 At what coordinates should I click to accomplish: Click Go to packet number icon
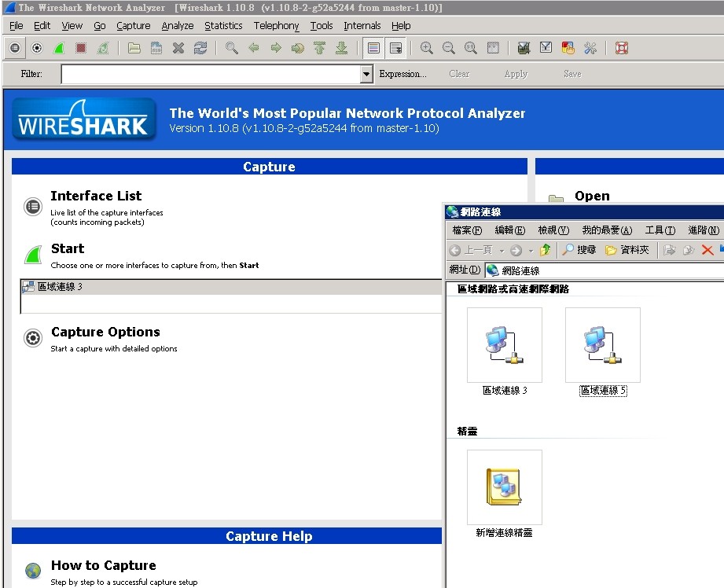pos(297,48)
